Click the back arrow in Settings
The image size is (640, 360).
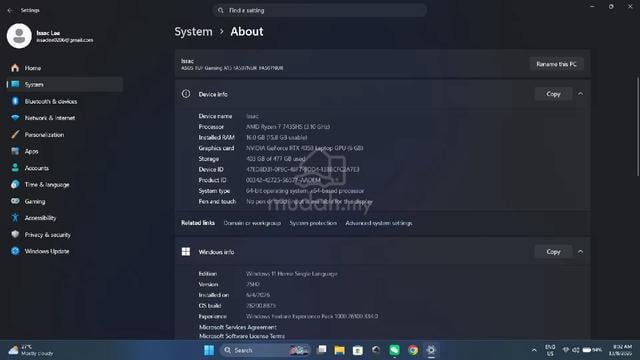(9, 10)
